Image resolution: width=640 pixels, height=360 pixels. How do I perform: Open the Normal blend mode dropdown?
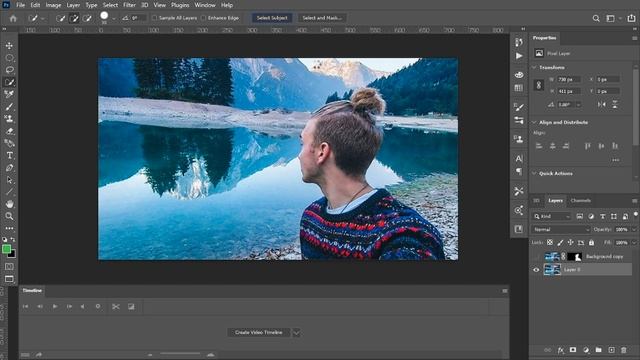(x=561, y=229)
